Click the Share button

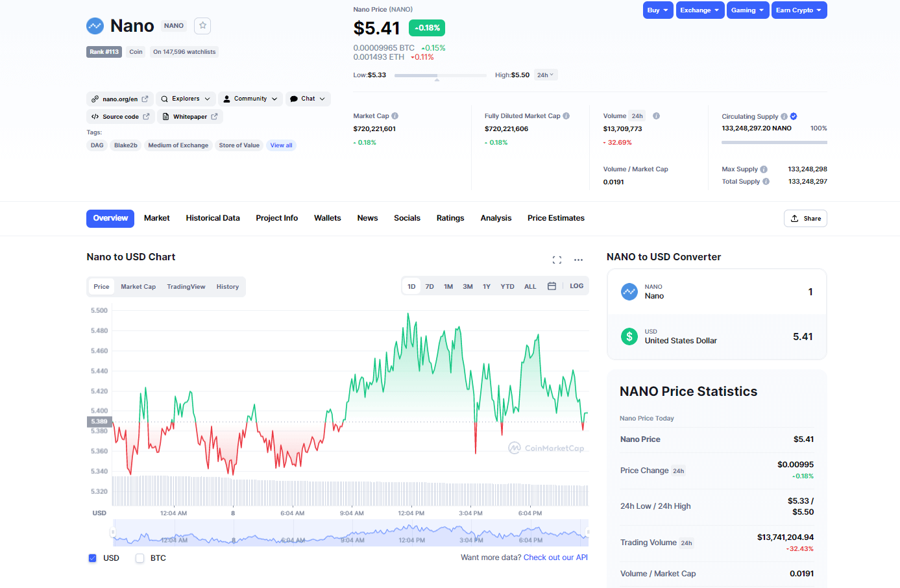(x=805, y=219)
